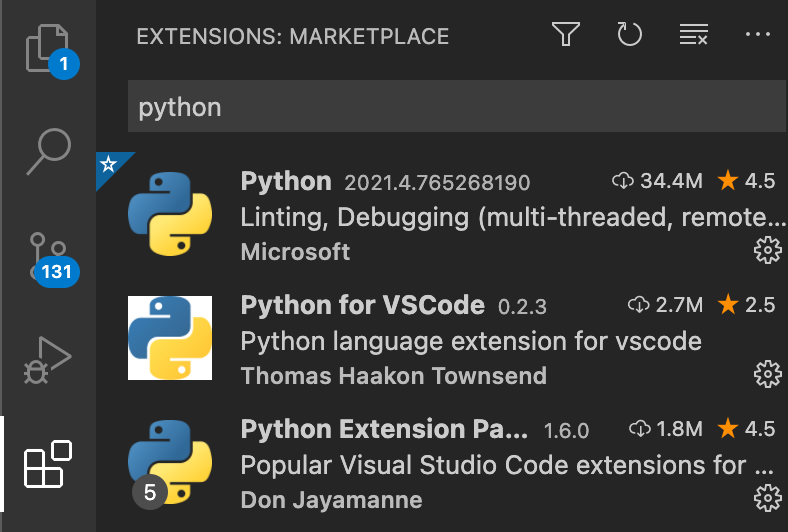The image size is (788, 532).
Task: Refresh the extensions list
Action: [629, 36]
